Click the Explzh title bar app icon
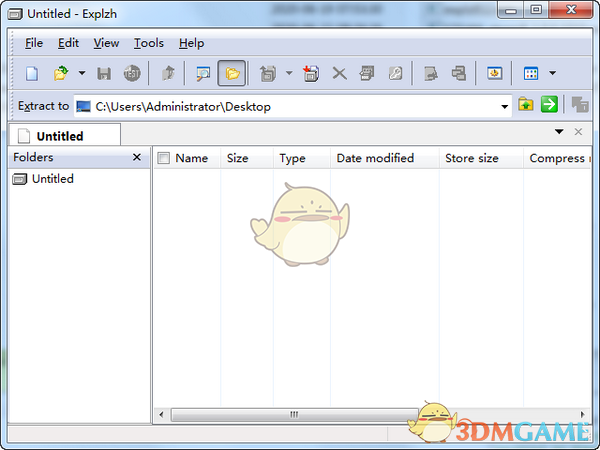Screen dimensions: 600x450 (15, 14)
